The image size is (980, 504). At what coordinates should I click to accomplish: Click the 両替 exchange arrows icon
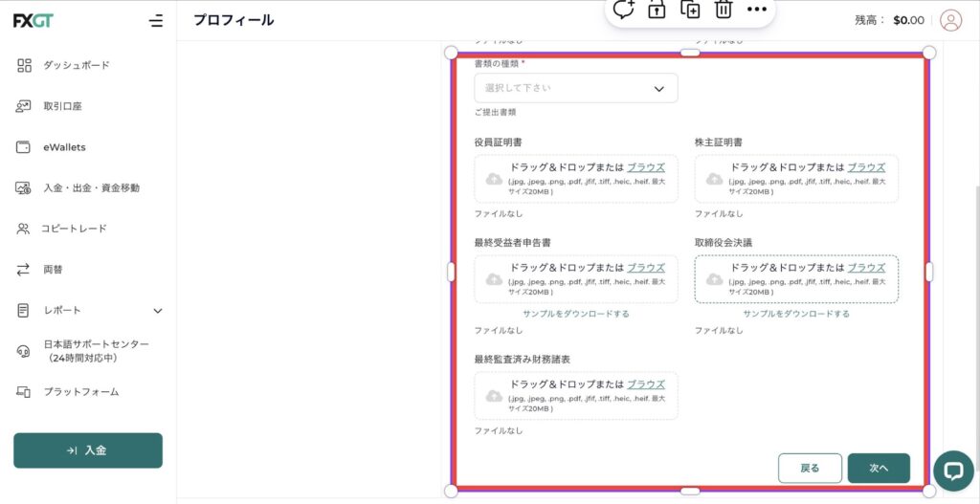click(23, 270)
